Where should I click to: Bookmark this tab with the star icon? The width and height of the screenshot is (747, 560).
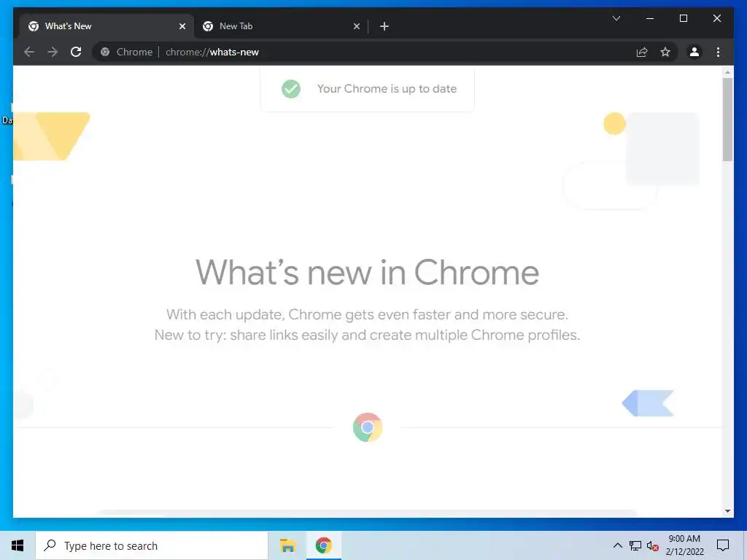(x=665, y=52)
